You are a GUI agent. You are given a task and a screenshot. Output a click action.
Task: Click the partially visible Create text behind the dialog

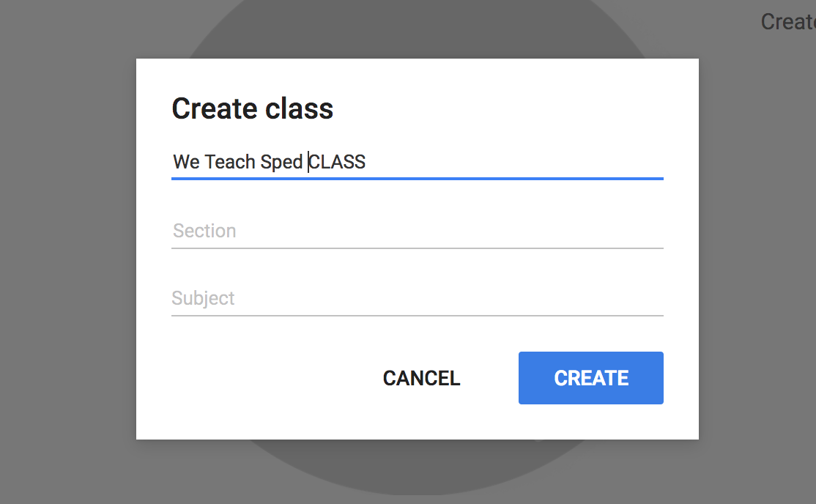click(x=787, y=22)
